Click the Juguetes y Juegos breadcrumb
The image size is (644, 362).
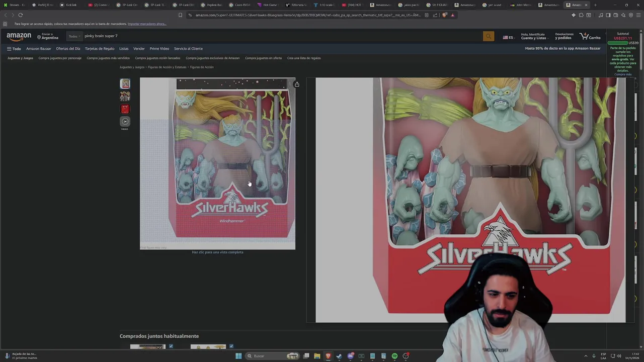tap(132, 67)
